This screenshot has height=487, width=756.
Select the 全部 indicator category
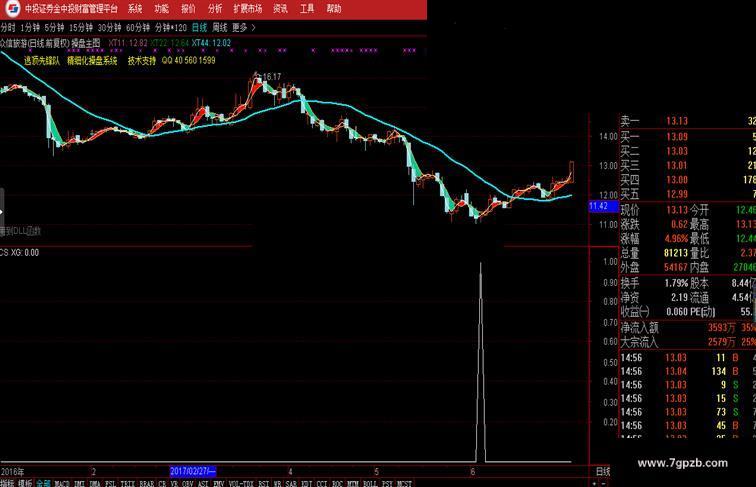43,483
